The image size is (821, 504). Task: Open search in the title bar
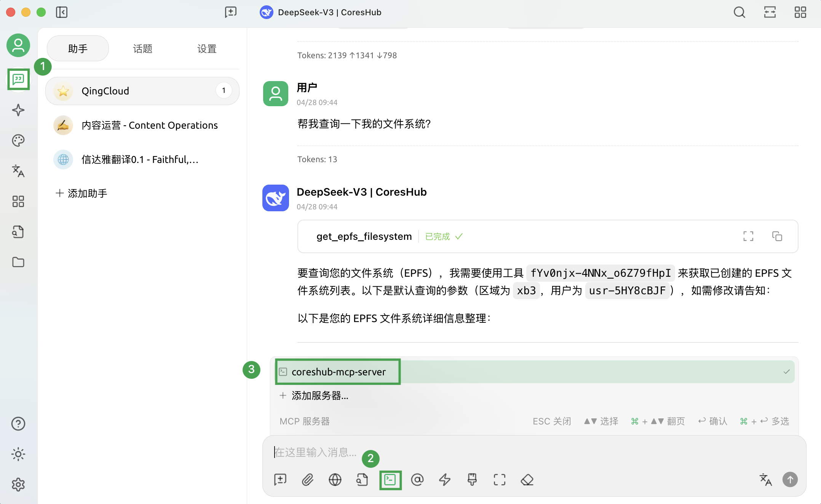pyautogui.click(x=740, y=12)
